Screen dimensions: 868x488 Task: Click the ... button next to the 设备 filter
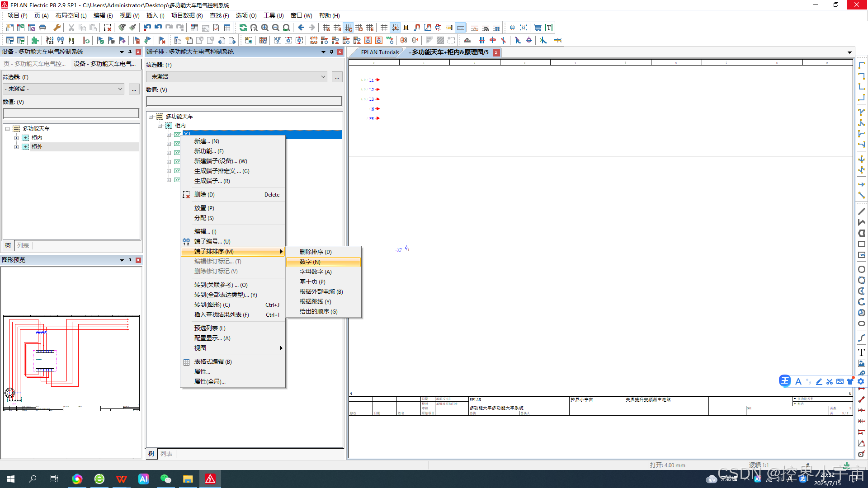pyautogui.click(x=134, y=89)
